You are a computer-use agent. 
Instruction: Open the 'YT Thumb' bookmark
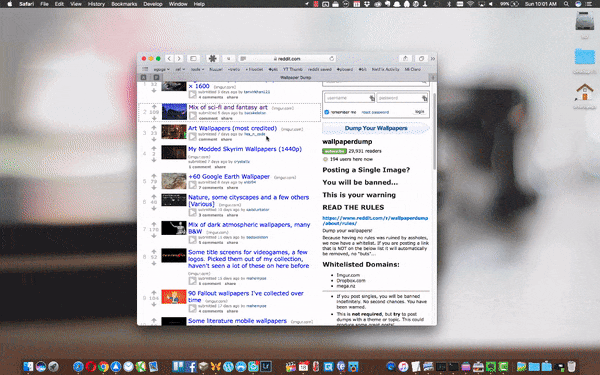click(293, 69)
